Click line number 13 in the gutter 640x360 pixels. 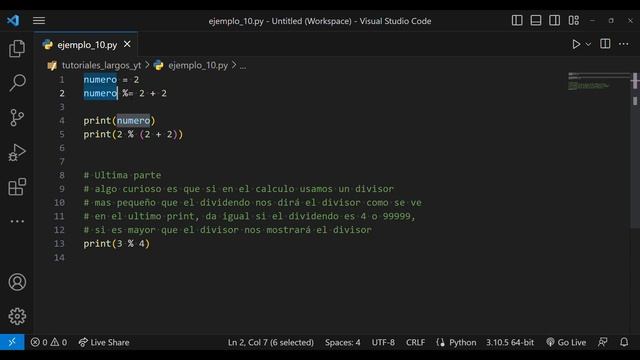tap(59, 244)
